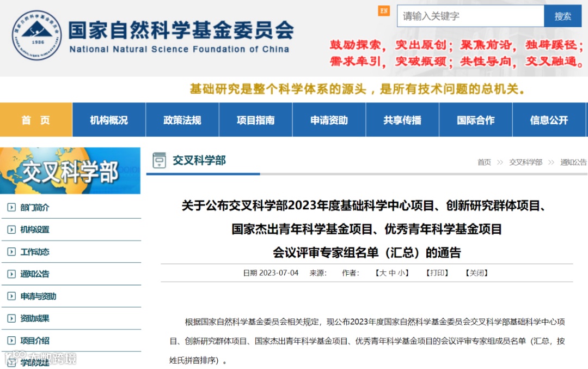Click the blue 搜索 search button
588x369 pixels.
(x=562, y=16)
